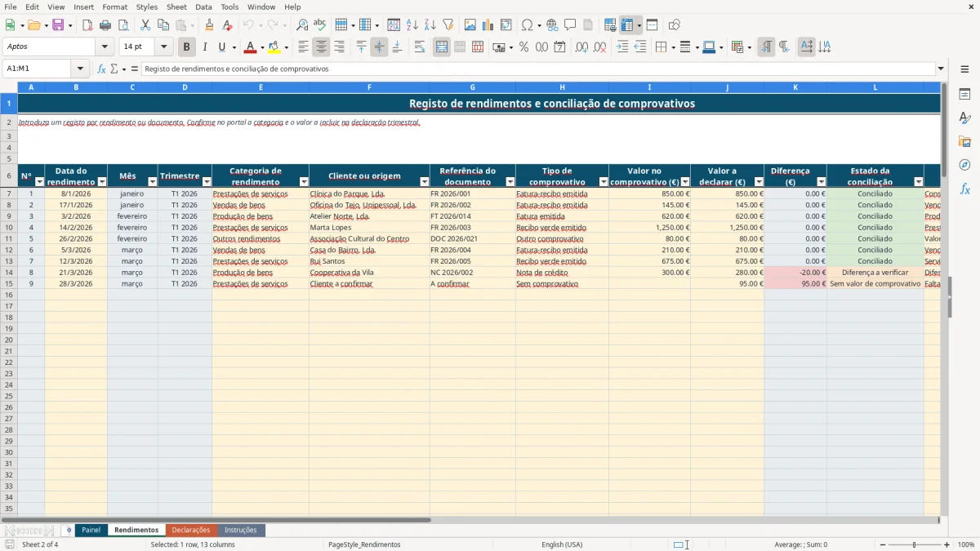Switch to the Painel sheet tab
The width and height of the screenshot is (980, 551).
(91, 530)
